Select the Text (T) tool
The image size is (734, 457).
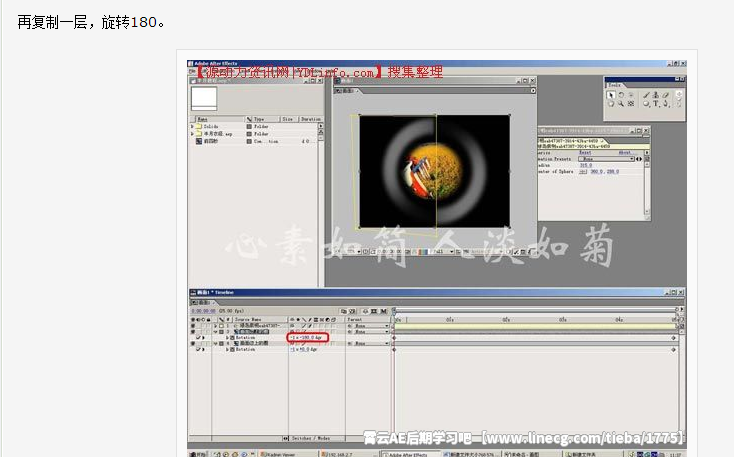point(656,103)
